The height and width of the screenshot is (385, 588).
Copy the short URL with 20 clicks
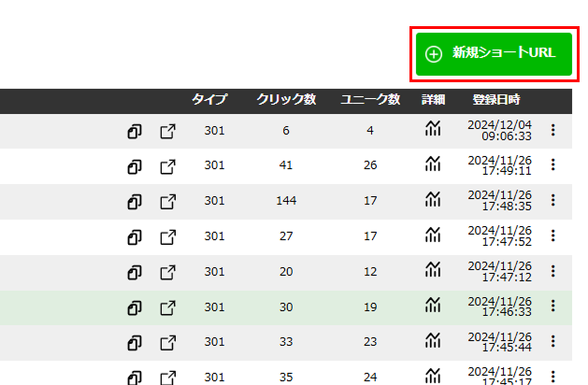click(134, 272)
